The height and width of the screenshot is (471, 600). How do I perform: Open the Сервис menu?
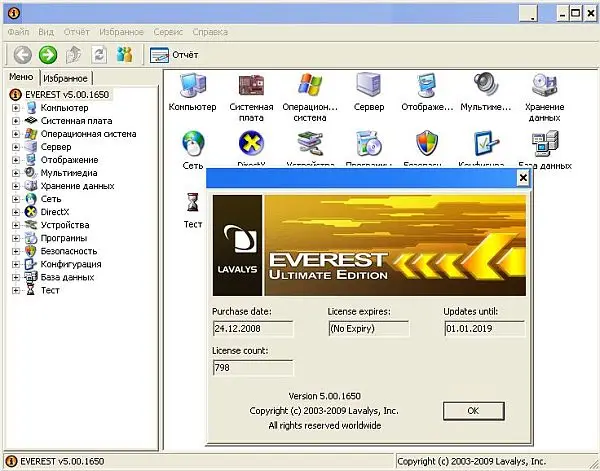point(168,32)
